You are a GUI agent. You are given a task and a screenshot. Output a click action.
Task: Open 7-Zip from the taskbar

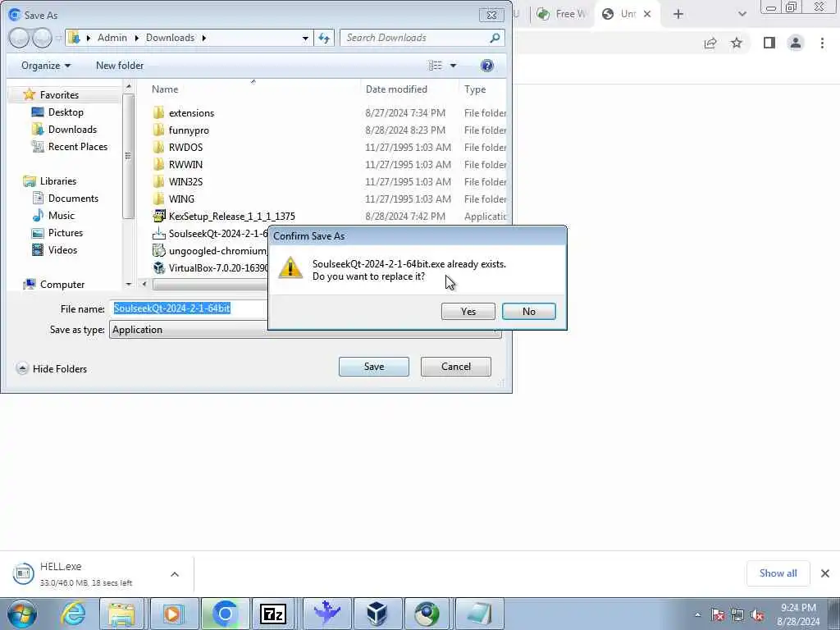273,614
